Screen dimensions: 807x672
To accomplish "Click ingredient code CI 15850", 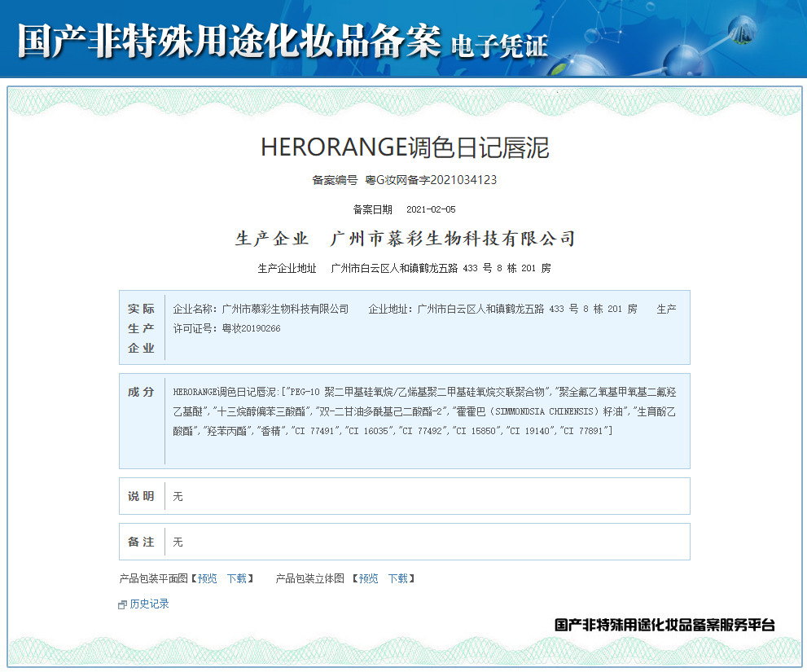I will point(476,431).
